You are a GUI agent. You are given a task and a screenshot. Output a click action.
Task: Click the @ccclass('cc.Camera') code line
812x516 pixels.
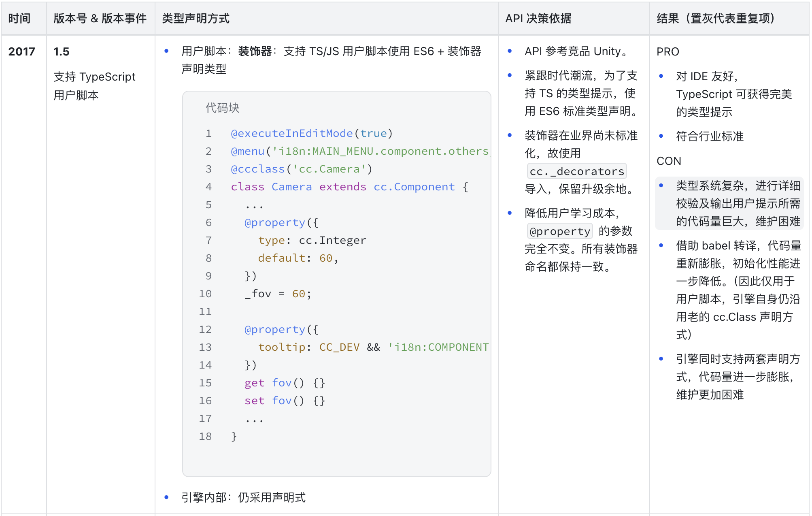point(301,169)
